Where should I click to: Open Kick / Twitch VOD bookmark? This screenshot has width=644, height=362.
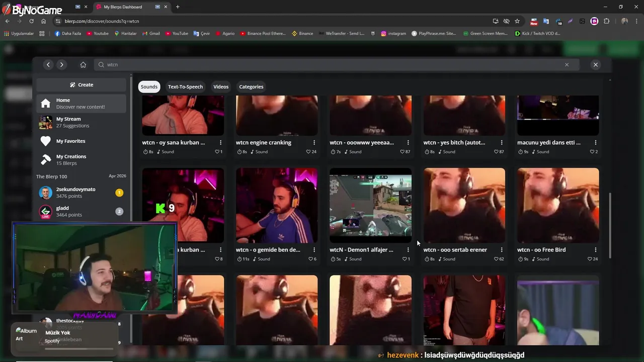pyautogui.click(x=537, y=34)
